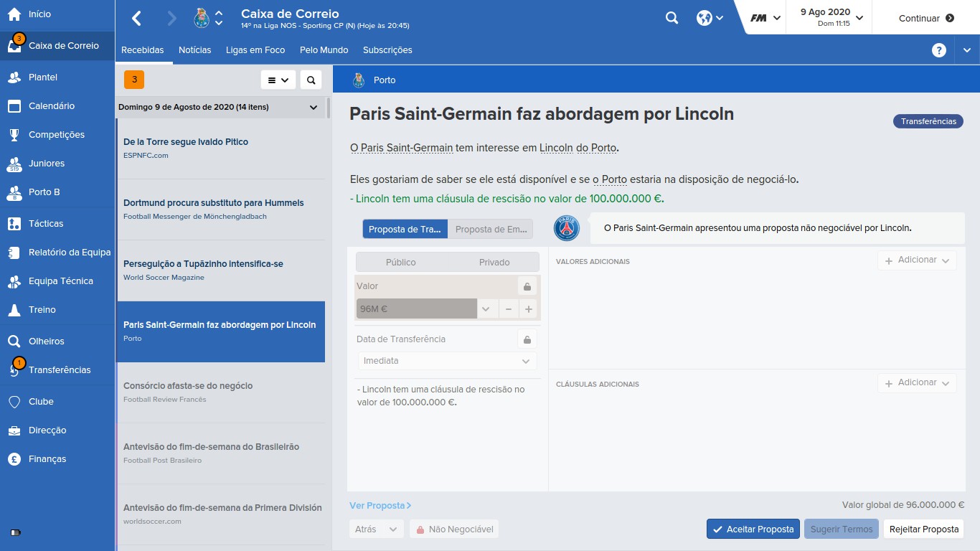The height and width of the screenshot is (551, 980).
Task: Open Adicionar for Cláusulas Adicionais
Action: (x=917, y=382)
